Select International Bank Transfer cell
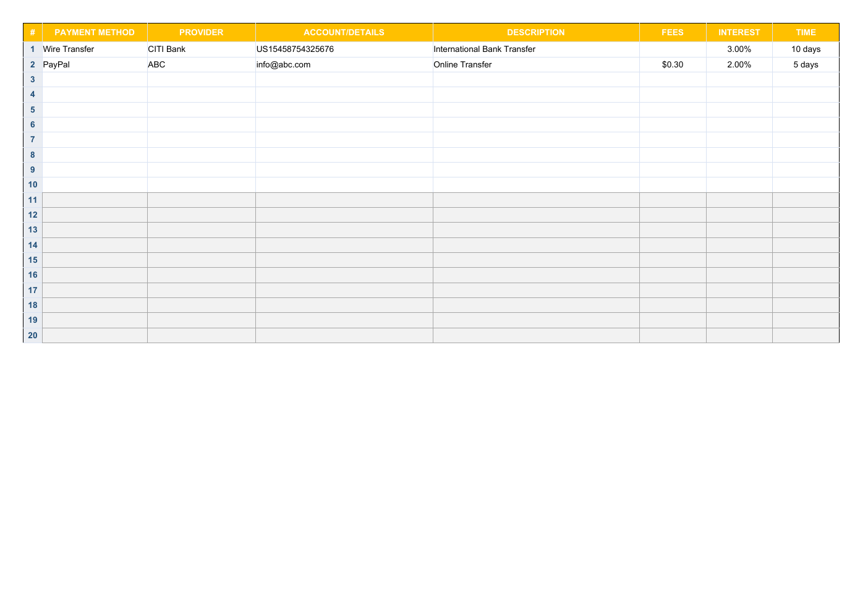This screenshot has width=868, height=614. (x=536, y=49)
